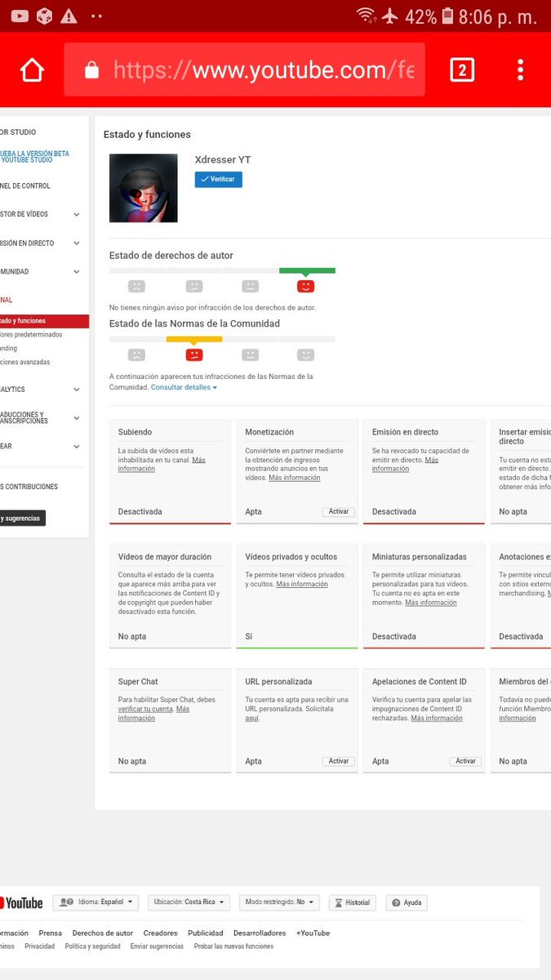Open Más información in Emisión en directo card
Screen dimensions: 551x980
click(x=406, y=464)
